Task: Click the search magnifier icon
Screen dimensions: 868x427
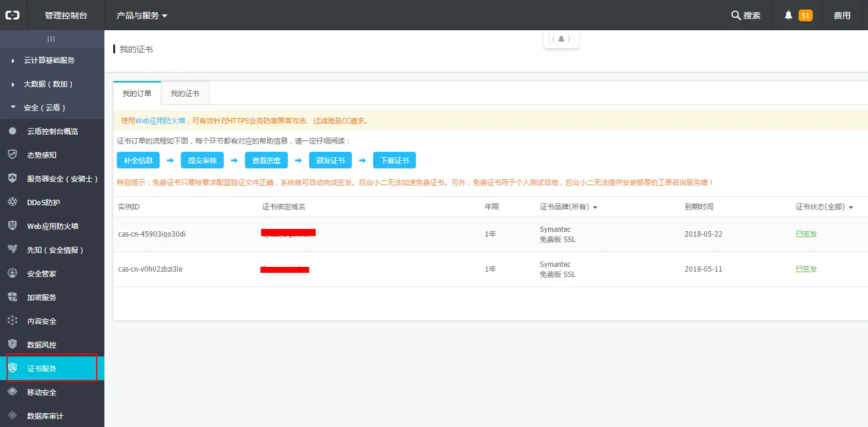Action: [x=736, y=15]
